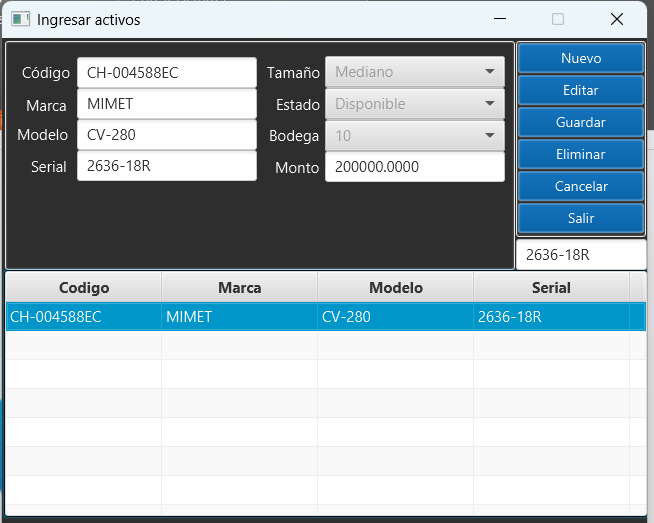Sort by the Marca column header
Viewport: 654px width, 523px height.
coord(239,287)
